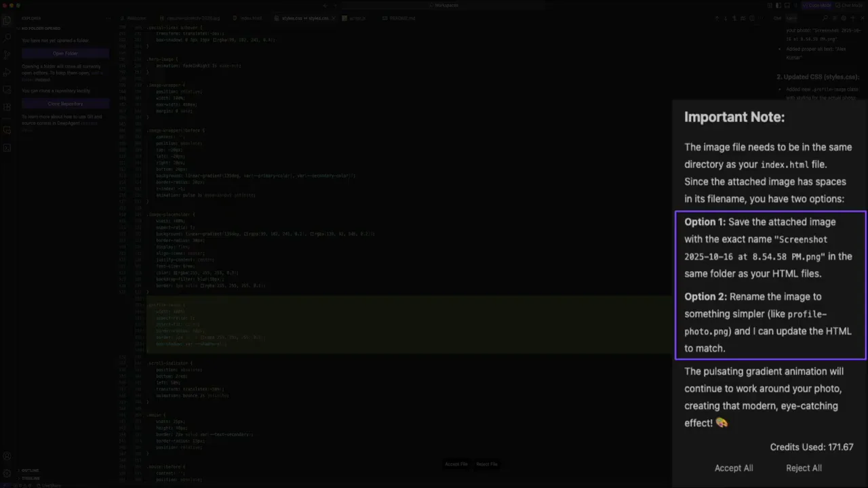This screenshot has height=488, width=868.
Task: Open the Run and Debug view icon
Action: [x=7, y=72]
